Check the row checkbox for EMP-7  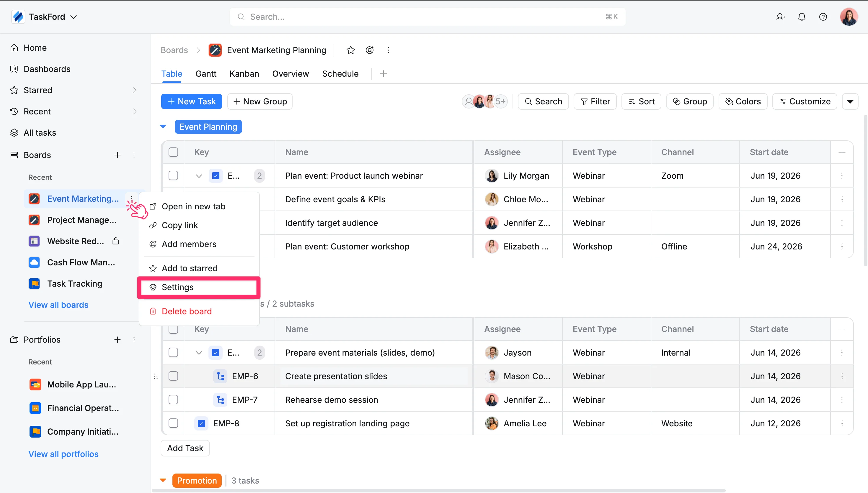(173, 400)
